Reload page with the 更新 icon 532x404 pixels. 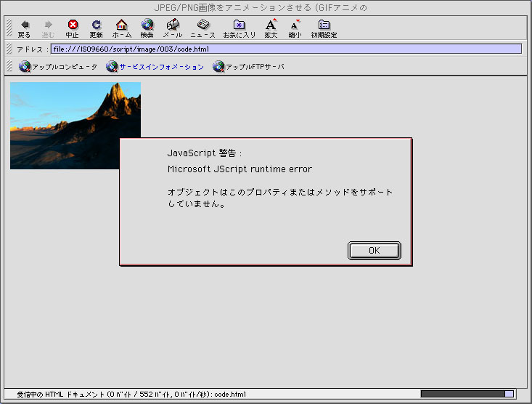point(97,25)
